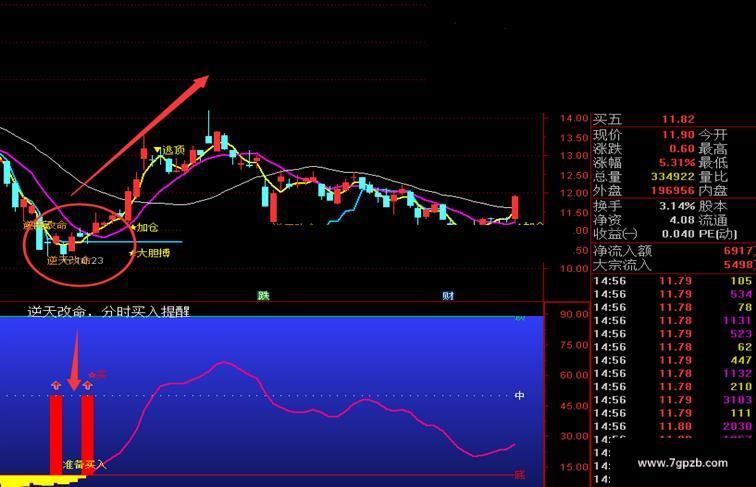The height and width of the screenshot is (487, 756).
Task: Click the 逆天改命23 signal label
Action: pos(75,260)
